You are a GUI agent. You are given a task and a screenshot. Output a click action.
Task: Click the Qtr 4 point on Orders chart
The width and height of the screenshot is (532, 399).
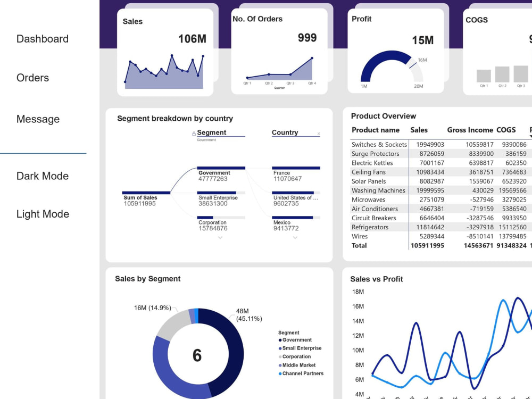click(x=312, y=59)
